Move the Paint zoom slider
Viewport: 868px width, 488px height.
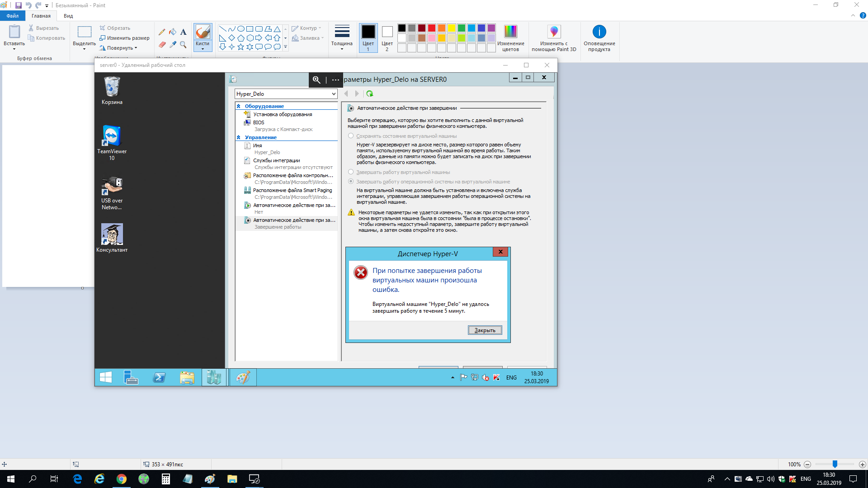click(x=835, y=464)
